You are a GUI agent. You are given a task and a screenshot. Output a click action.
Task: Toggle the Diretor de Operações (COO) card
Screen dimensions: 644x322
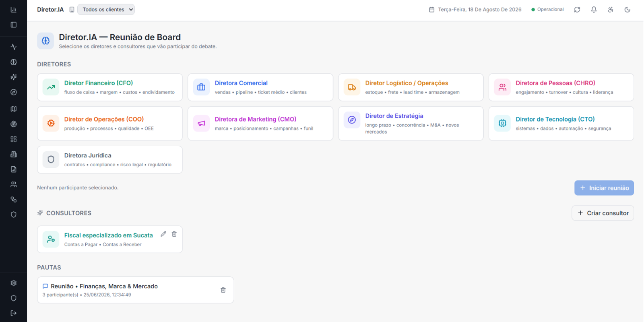pos(110,124)
